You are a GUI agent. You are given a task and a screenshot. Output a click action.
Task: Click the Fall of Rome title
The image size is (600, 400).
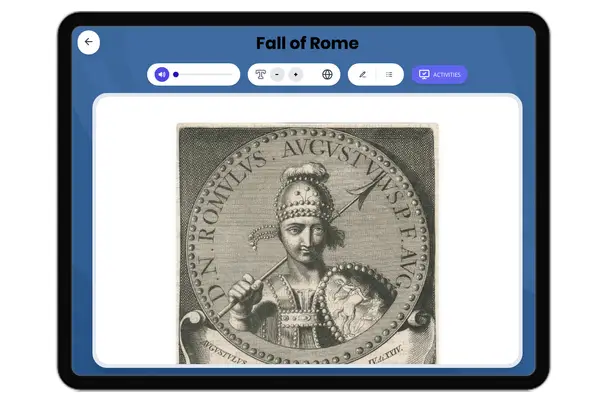(x=307, y=43)
